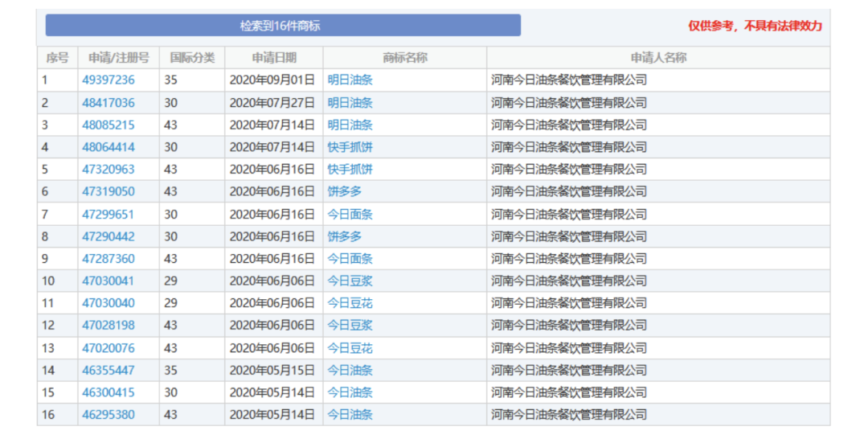Select registration number 48064414 link
The width and height of the screenshot is (868, 443).
tap(108, 147)
